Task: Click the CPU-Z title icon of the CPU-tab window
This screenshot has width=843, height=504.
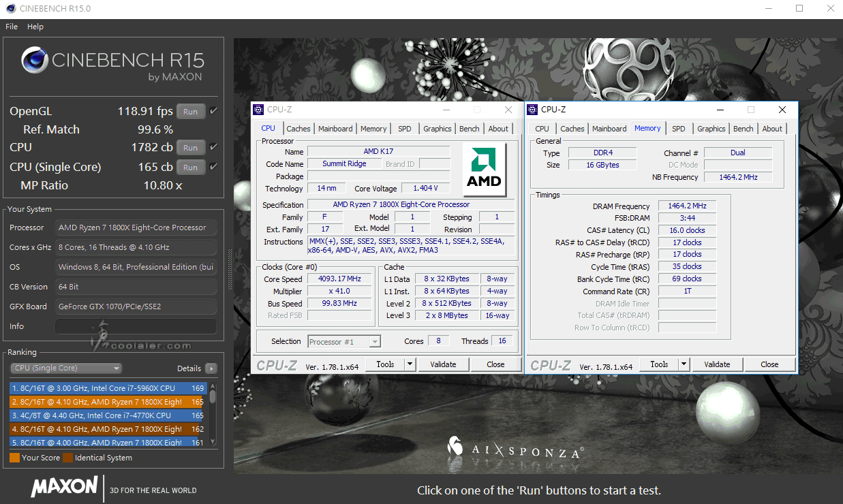Action: 258,110
